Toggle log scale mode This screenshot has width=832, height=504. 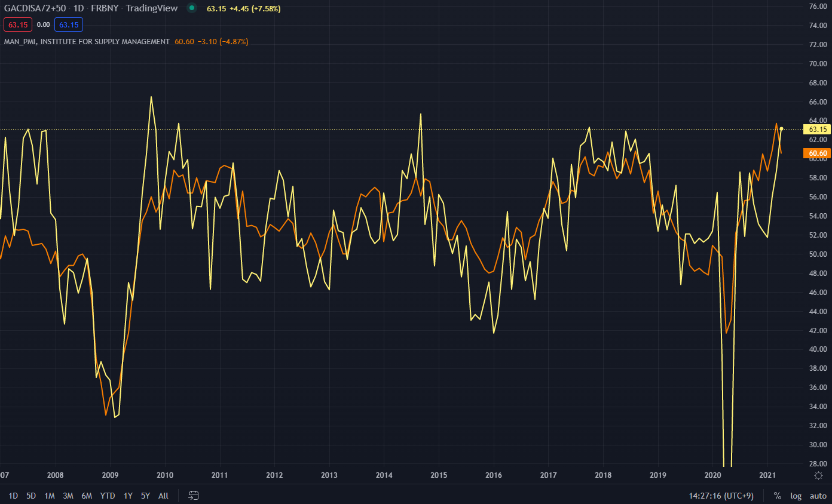point(796,496)
